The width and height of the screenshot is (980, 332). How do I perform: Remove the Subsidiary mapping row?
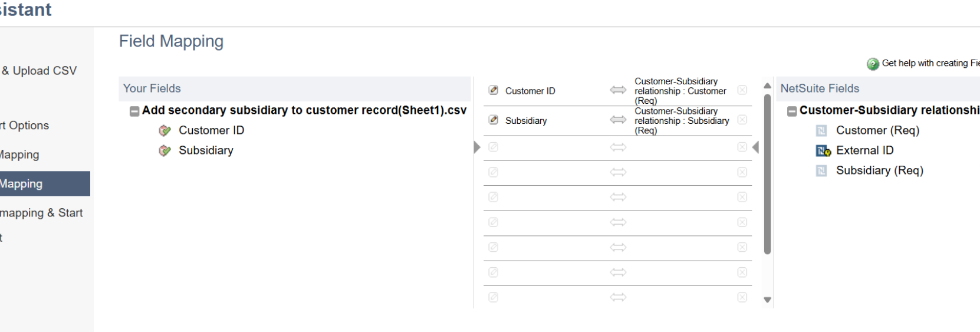tap(742, 120)
